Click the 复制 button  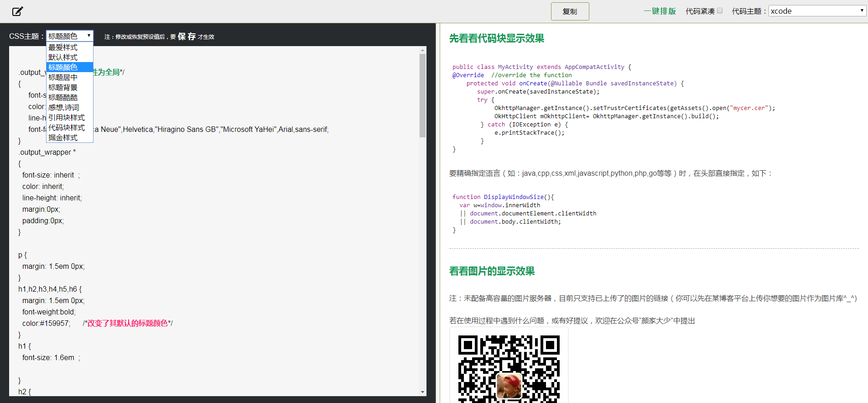click(570, 11)
